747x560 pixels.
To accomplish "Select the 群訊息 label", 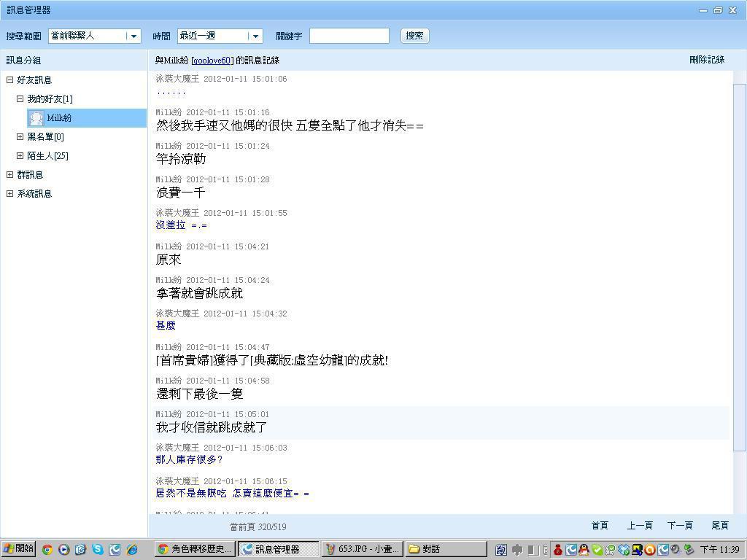I will (x=30, y=175).
